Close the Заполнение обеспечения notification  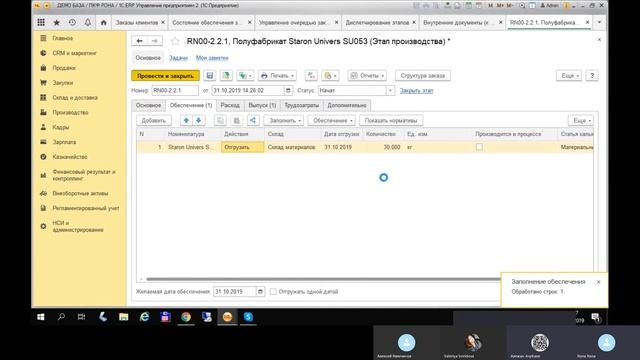pyautogui.click(x=598, y=282)
